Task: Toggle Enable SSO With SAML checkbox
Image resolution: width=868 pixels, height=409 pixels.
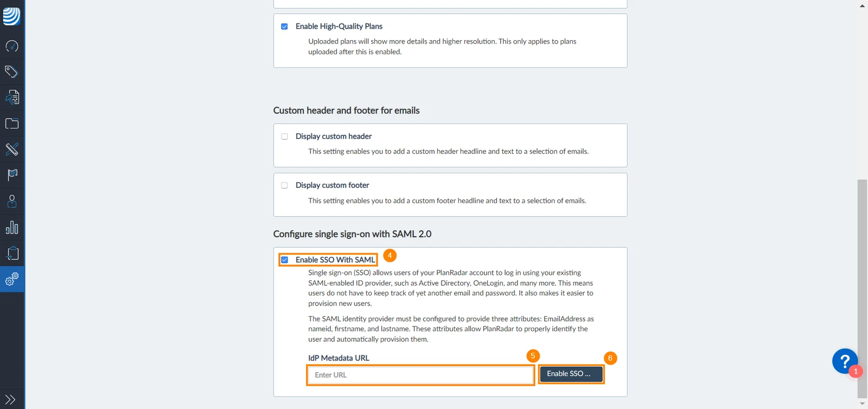Action: (284, 260)
